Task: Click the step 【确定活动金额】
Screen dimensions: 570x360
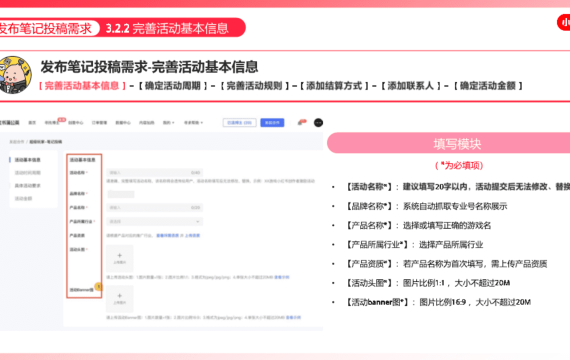Action: [488, 86]
